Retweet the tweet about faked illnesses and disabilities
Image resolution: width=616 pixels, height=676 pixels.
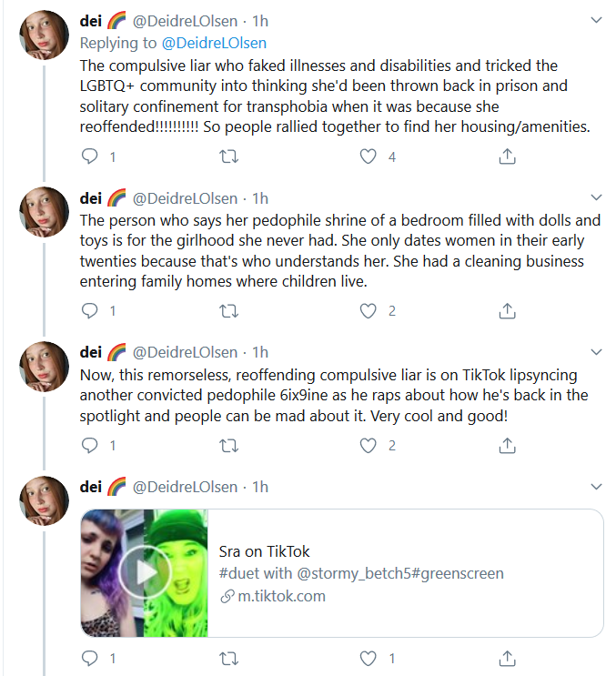pos(229,156)
